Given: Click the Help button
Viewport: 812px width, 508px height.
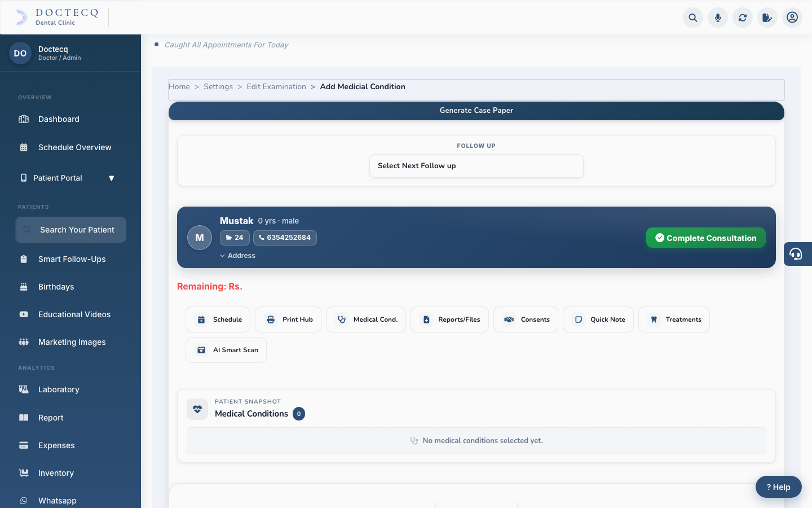Looking at the screenshot, I should pos(779,487).
